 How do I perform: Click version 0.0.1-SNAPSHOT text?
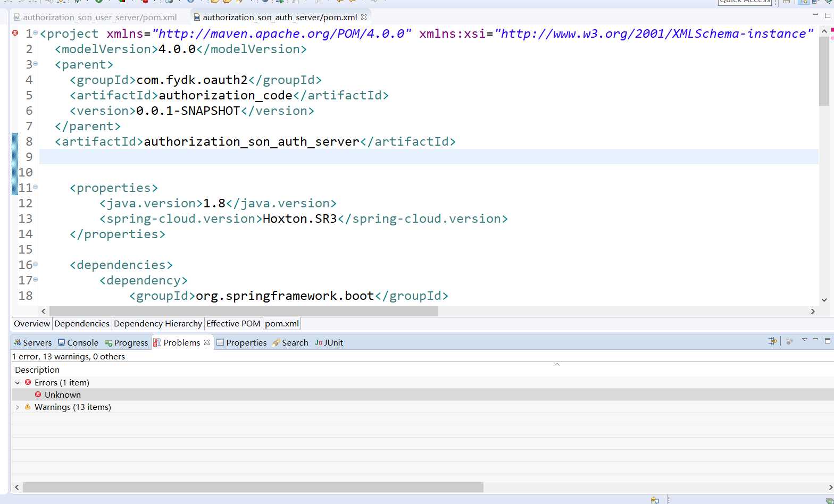(188, 111)
